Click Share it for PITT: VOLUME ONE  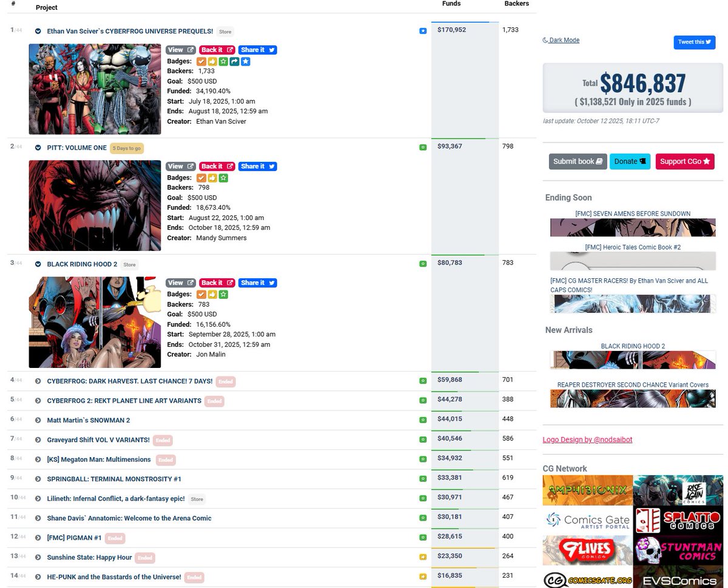(258, 166)
